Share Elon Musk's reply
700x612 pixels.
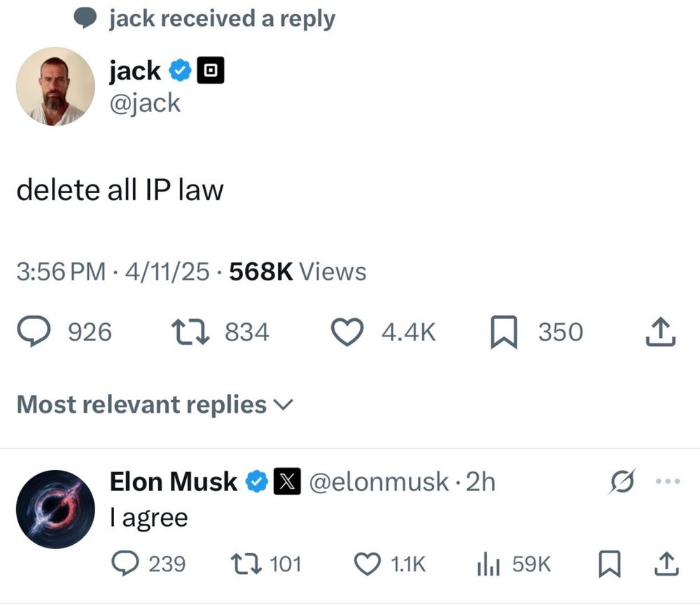click(666, 563)
